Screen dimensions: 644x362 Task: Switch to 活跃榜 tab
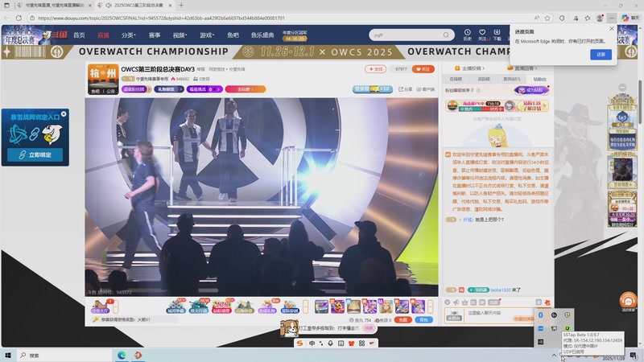tap(484, 79)
